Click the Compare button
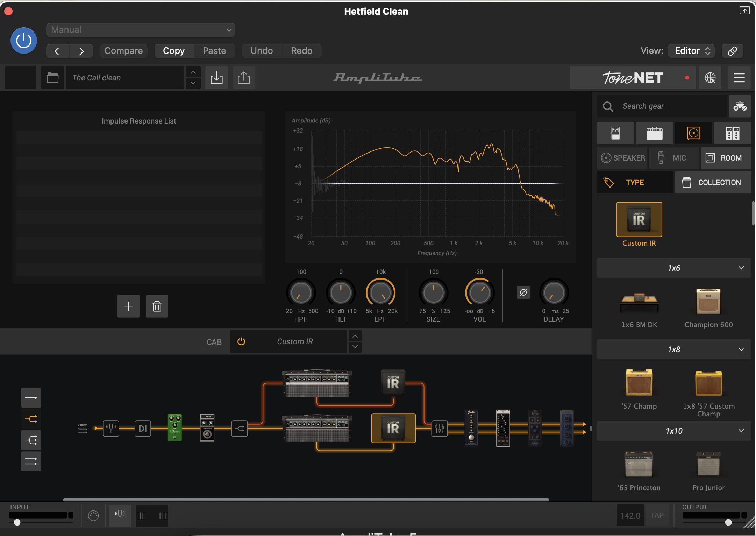Viewport: 756px width, 536px height. coord(123,51)
